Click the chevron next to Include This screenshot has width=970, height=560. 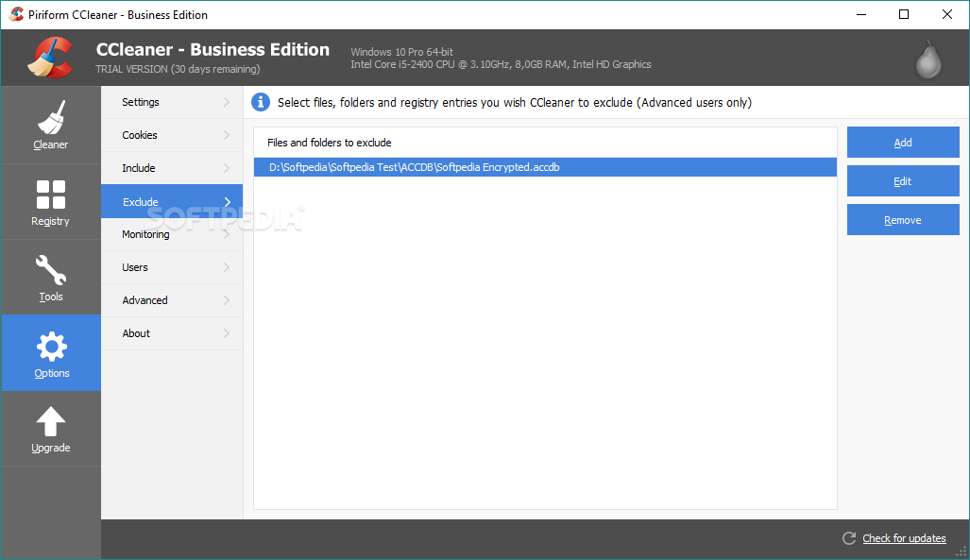click(x=227, y=168)
